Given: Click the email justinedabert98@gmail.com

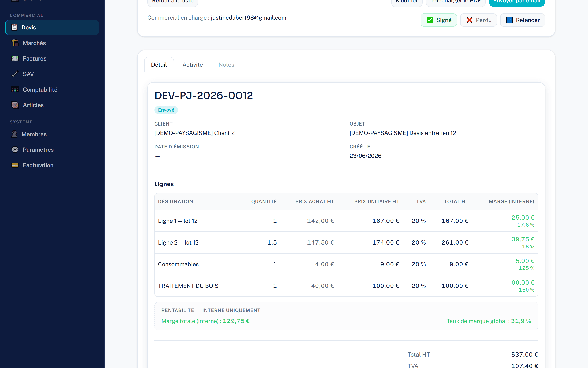Looking at the screenshot, I should point(248,18).
